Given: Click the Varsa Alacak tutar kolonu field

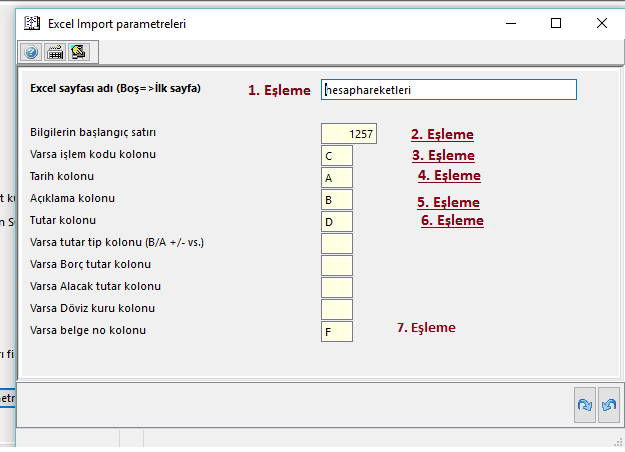Looking at the screenshot, I should (x=337, y=287).
